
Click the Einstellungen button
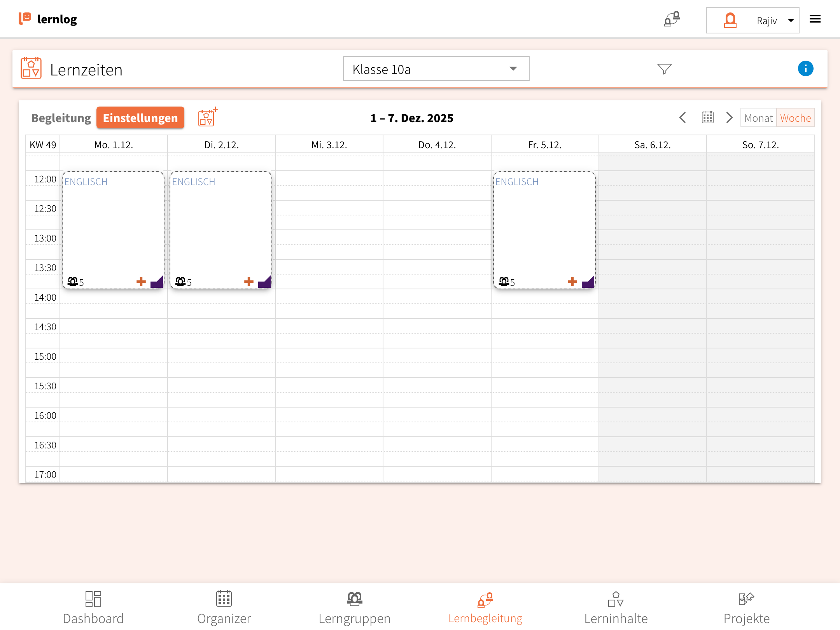tap(140, 118)
